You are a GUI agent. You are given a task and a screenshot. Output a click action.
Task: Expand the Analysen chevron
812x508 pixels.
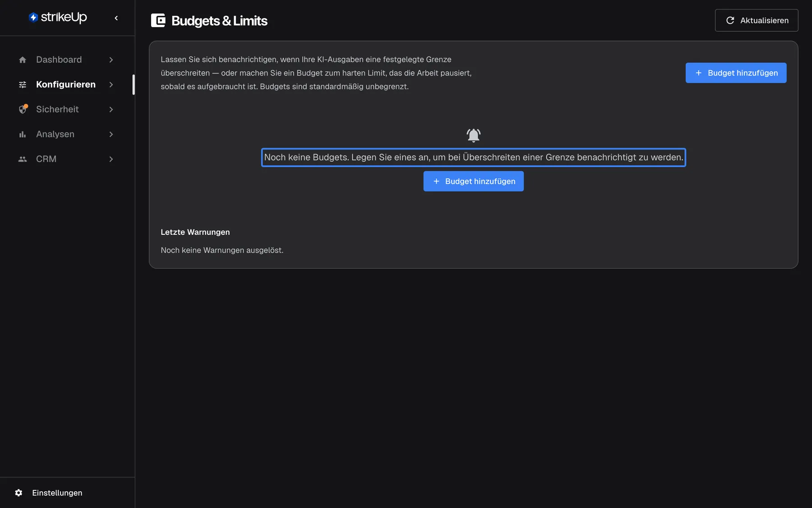[x=111, y=134]
